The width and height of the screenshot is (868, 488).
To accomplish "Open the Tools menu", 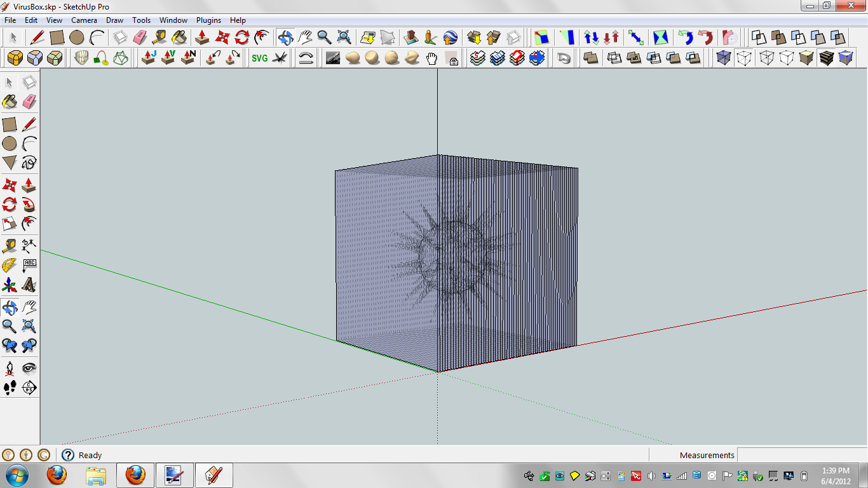I will click(141, 20).
